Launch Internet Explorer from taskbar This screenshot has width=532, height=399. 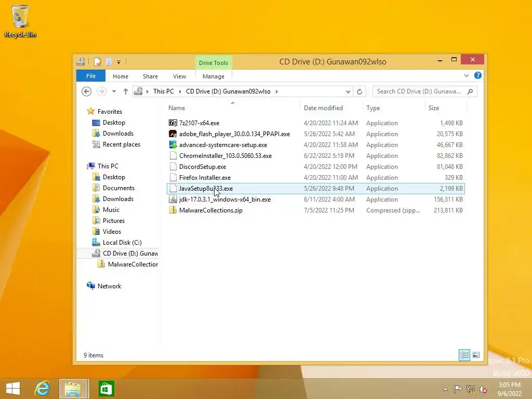click(43, 389)
